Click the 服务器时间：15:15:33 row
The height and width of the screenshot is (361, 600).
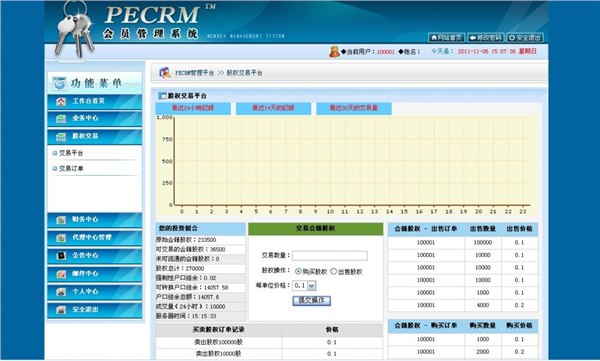[x=201, y=316]
